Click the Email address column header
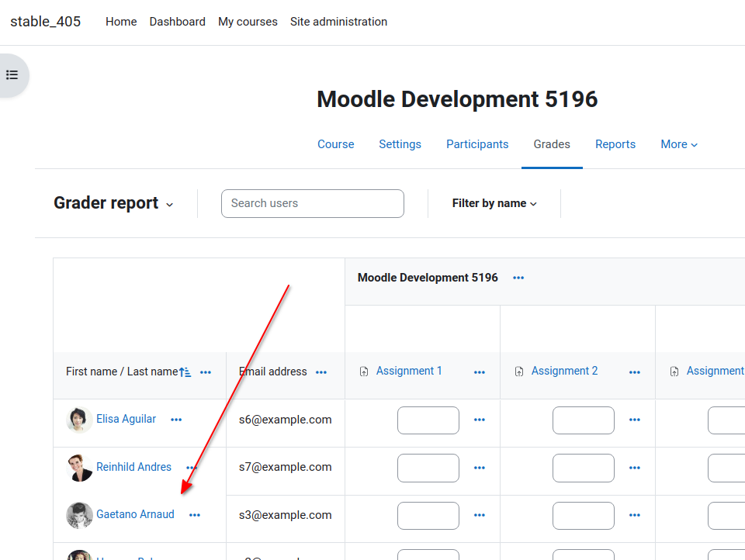The height and width of the screenshot is (560, 745). click(273, 372)
